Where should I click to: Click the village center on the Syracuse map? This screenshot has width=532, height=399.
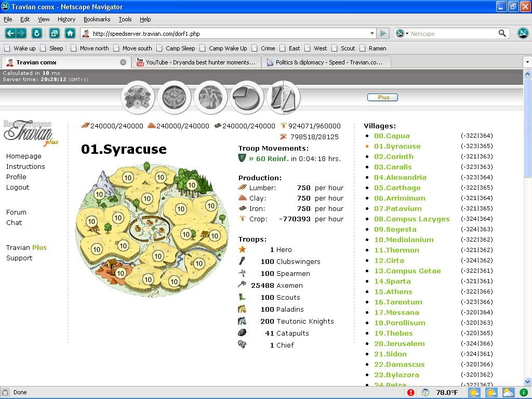pos(149,228)
